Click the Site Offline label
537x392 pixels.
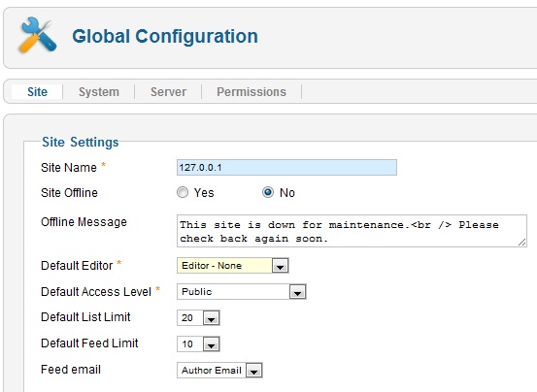click(69, 192)
